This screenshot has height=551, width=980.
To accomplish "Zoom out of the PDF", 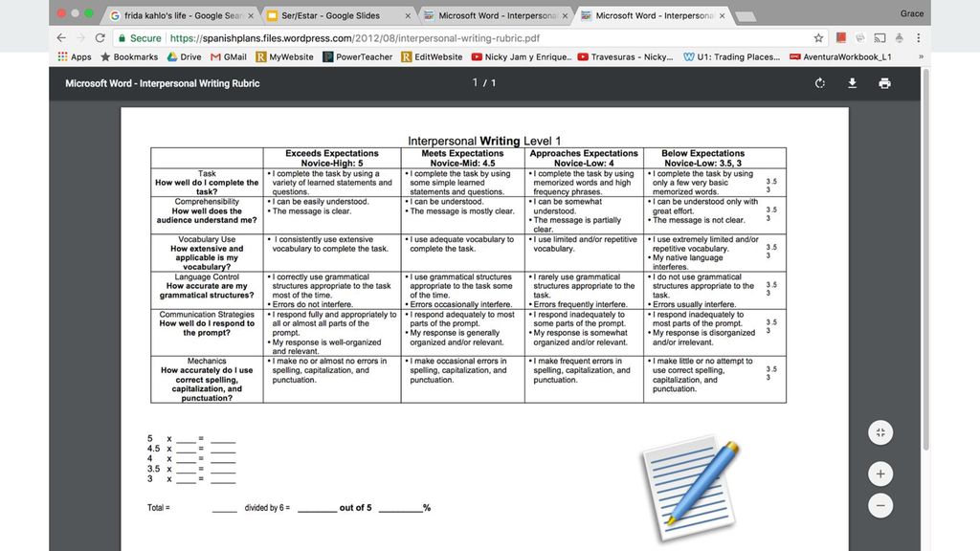I will coord(880,505).
